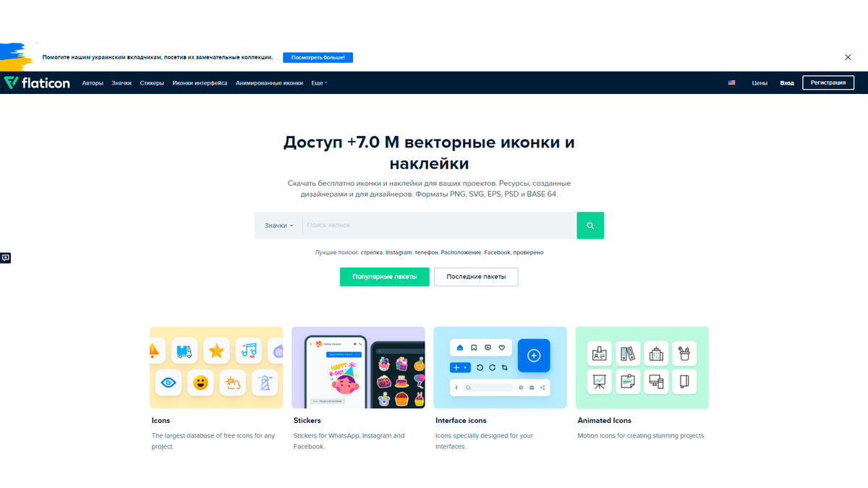Expand the Еще menu

pyautogui.click(x=319, y=82)
